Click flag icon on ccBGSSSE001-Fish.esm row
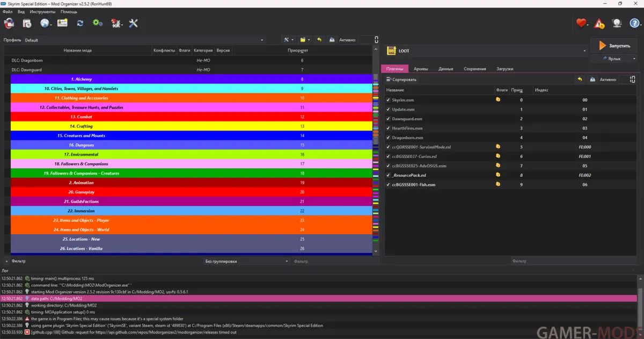The image size is (644, 339). click(498, 184)
